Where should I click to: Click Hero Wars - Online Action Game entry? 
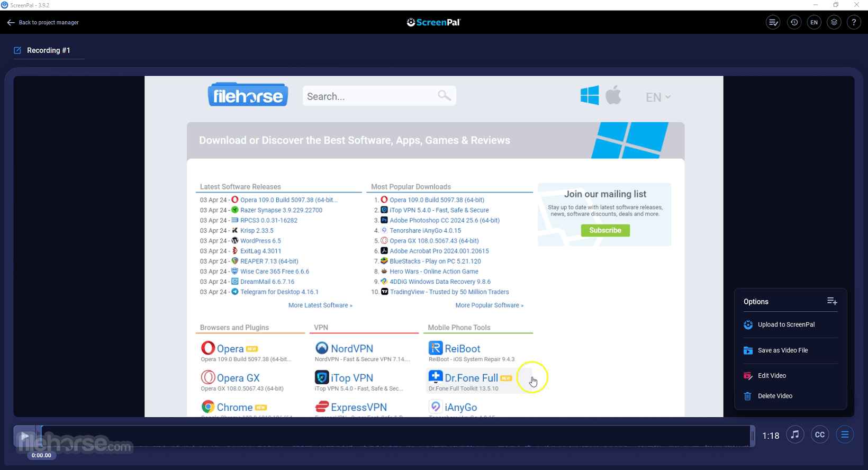pyautogui.click(x=434, y=272)
